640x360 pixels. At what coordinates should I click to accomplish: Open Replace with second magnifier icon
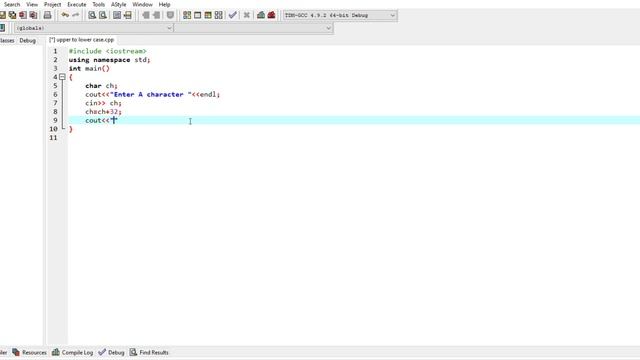(103, 15)
